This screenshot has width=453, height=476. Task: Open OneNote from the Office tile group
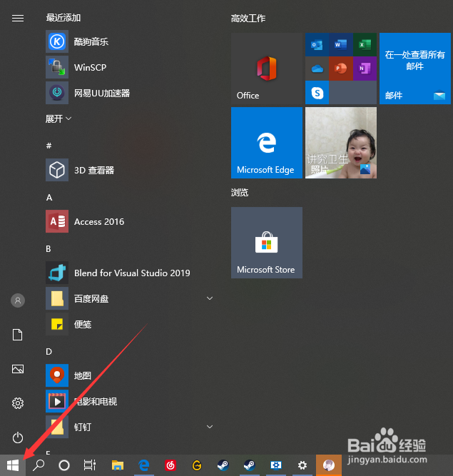pos(365,69)
